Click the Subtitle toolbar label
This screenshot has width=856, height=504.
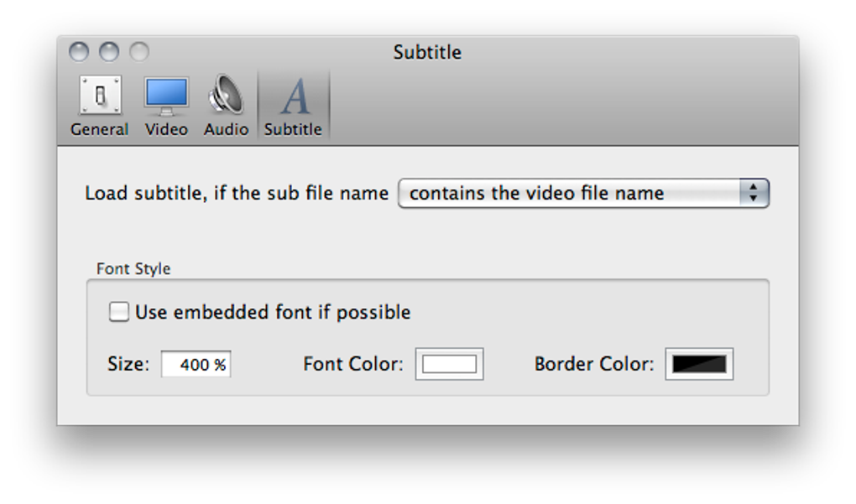pyautogui.click(x=293, y=129)
